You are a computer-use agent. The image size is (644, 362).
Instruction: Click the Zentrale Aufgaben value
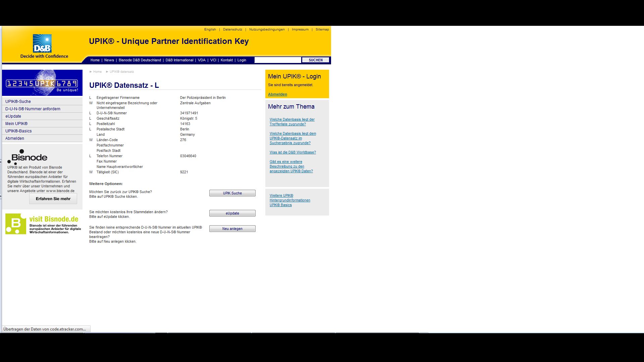pos(195,103)
